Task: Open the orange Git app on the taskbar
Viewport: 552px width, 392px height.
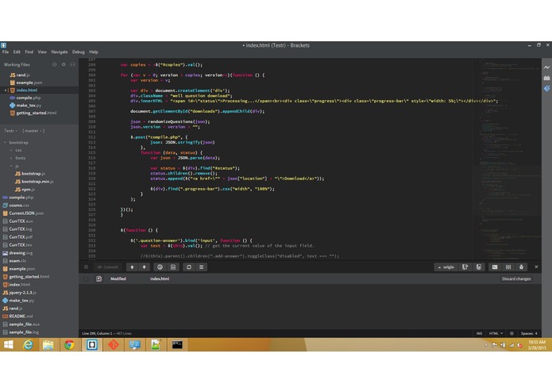Action: click(113, 345)
